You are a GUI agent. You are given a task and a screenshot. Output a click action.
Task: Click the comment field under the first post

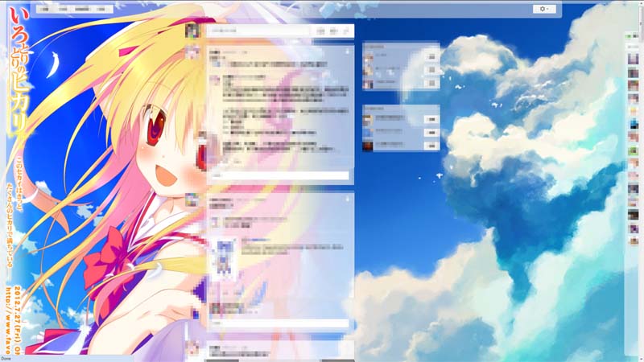[279, 175]
